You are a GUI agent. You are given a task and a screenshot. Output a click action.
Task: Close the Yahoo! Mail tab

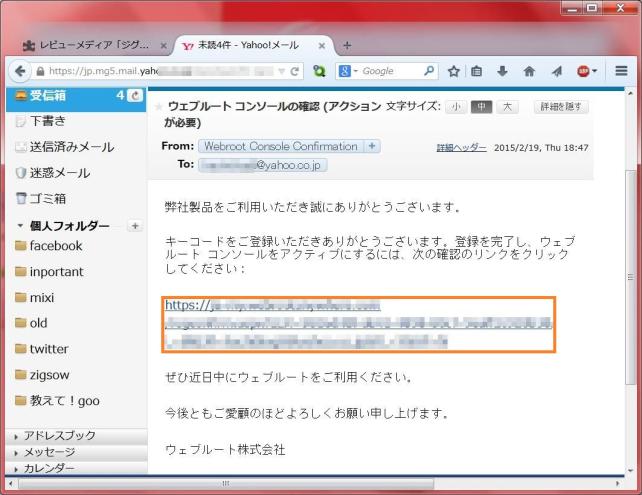321,45
